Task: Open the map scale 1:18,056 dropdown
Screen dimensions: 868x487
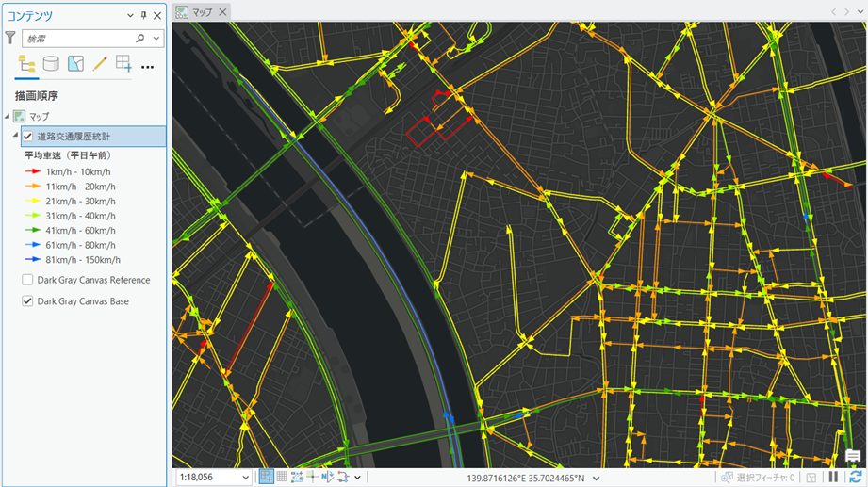Action: 246,478
